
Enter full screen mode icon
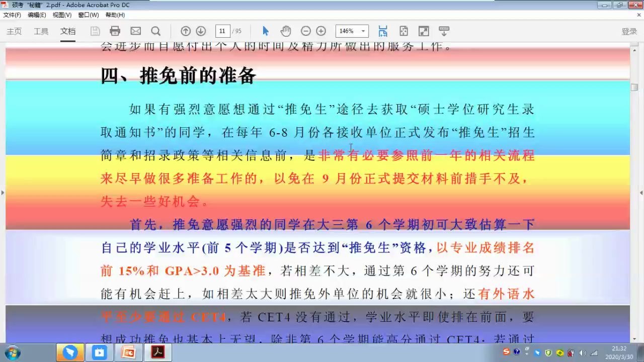pyautogui.click(x=424, y=31)
